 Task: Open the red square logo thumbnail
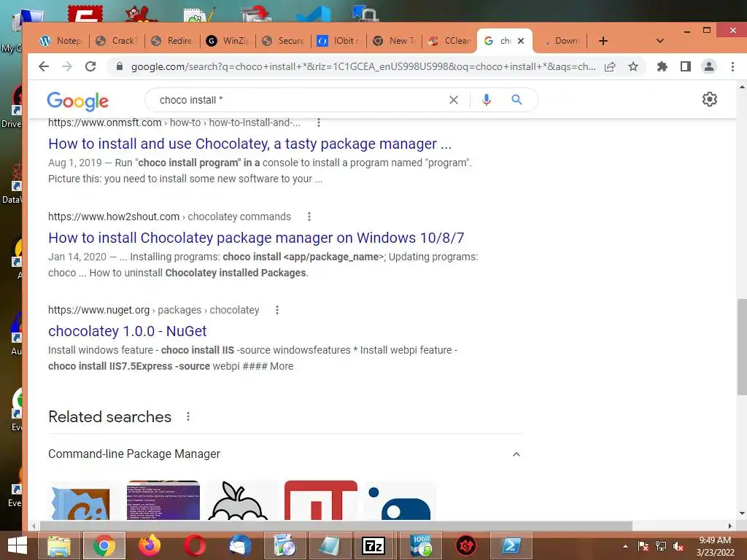coord(321,500)
